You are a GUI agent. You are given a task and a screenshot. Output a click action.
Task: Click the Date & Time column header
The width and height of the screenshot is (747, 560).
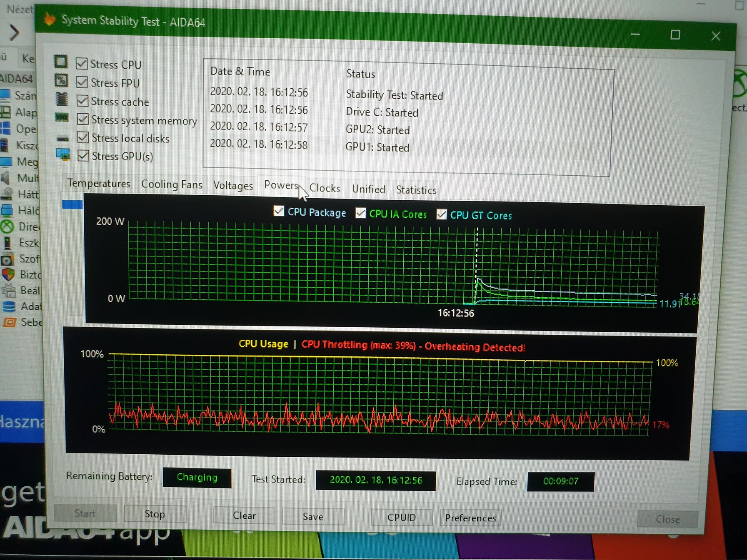[x=240, y=72]
